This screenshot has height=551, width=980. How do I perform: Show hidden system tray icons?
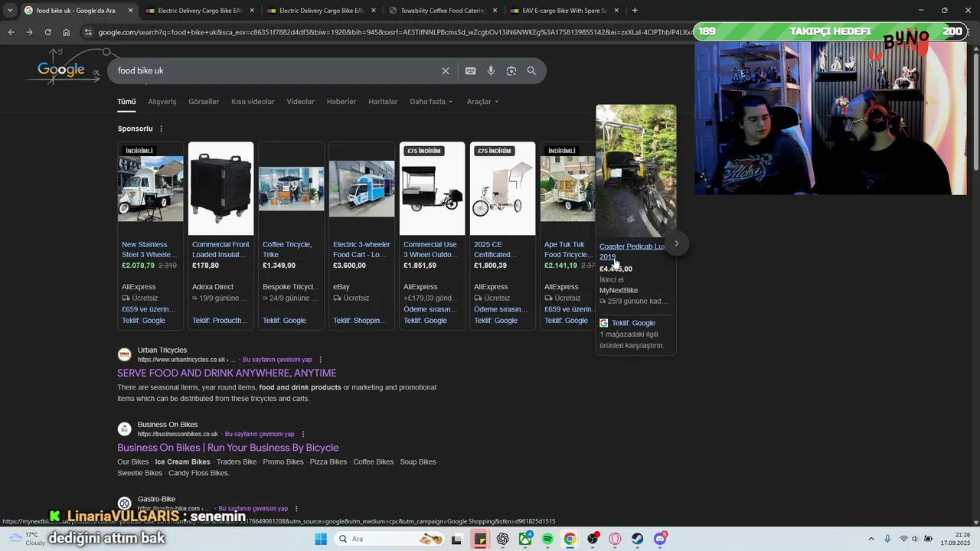[872, 539]
